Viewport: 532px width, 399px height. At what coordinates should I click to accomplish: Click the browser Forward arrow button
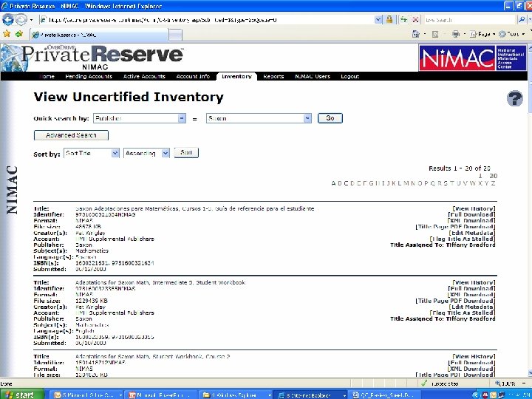click(x=21, y=20)
